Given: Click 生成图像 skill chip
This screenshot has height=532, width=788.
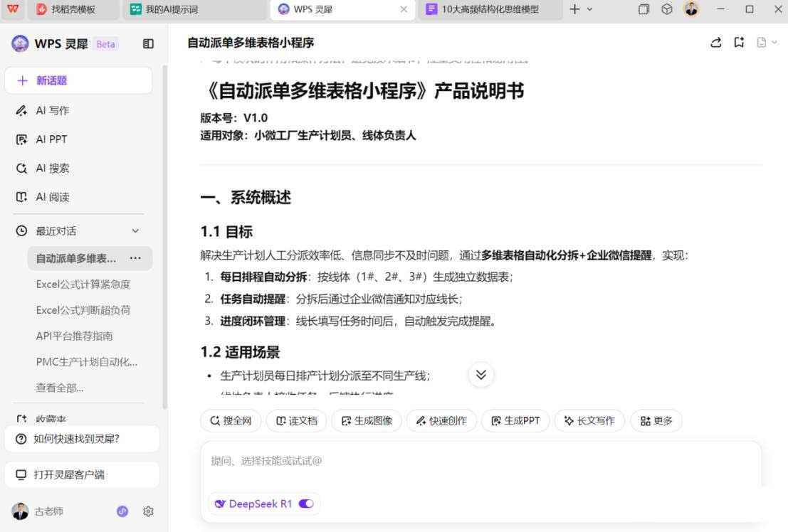Looking at the screenshot, I should pyautogui.click(x=367, y=420).
